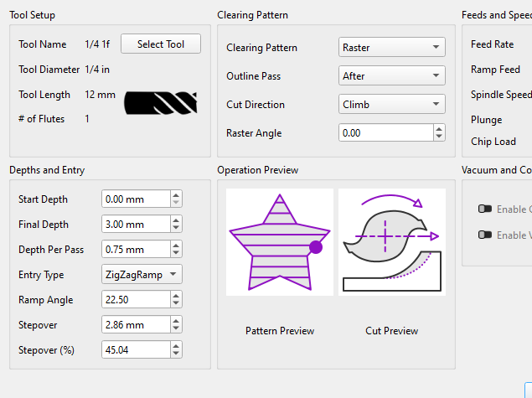
Task: Decrease the Stepover mm value
Action: [x=175, y=329]
